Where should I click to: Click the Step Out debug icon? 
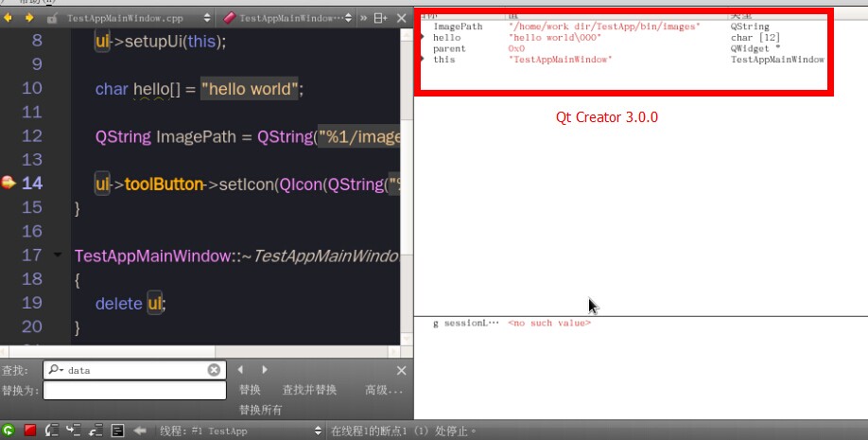(95, 431)
